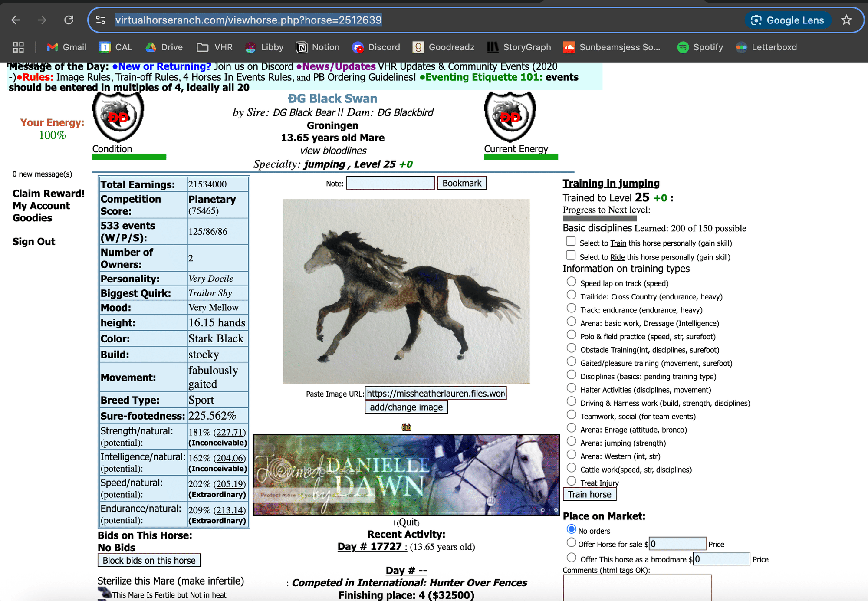The width and height of the screenshot is (868, 601).
Task: Go forward with the browser forward arrow
Action: 42,20
